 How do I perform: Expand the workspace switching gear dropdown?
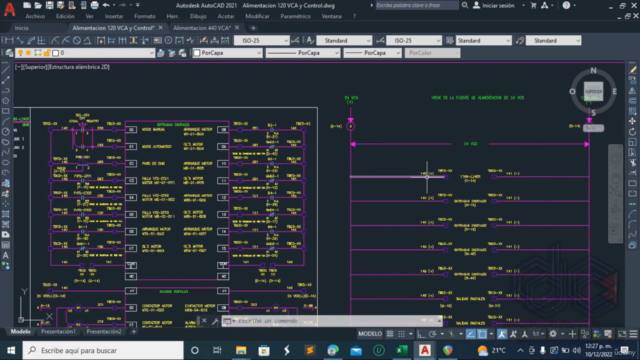[562, 334]
